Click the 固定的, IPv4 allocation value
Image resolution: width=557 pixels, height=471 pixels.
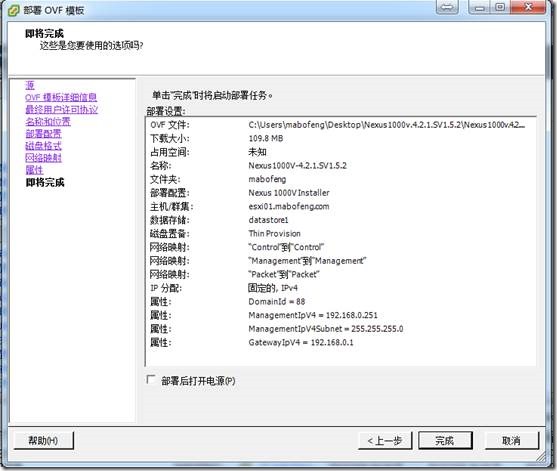click(x=273, y=288)
